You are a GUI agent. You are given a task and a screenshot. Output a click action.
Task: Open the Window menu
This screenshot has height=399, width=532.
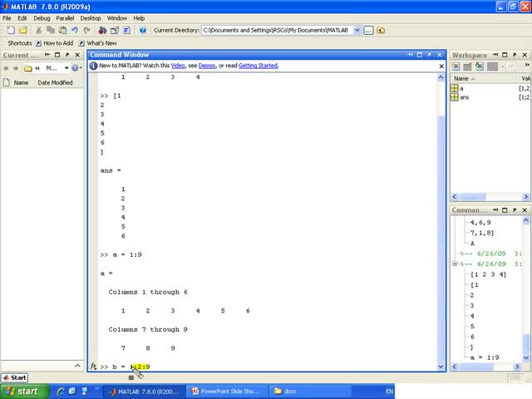click(116, 18)
